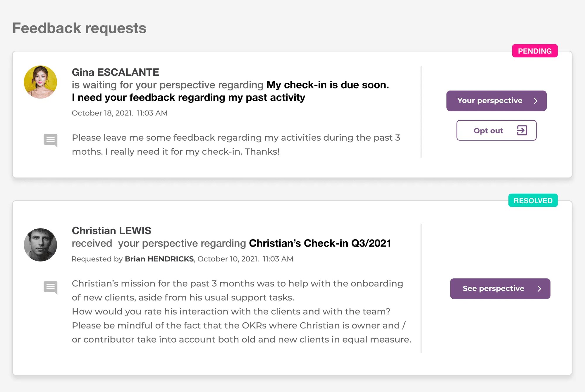Open Gina Escalante's profile photo

40,82
